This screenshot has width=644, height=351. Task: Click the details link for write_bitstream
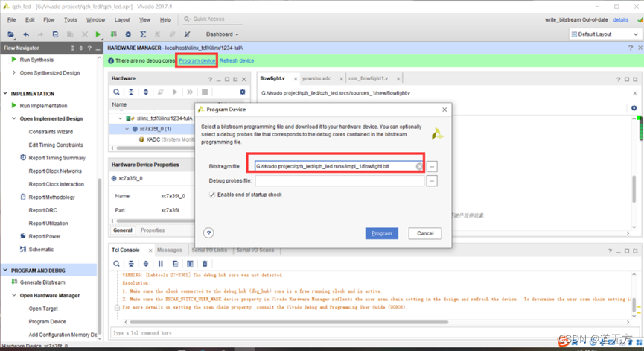pyautogui.click(x=621, y=19)
